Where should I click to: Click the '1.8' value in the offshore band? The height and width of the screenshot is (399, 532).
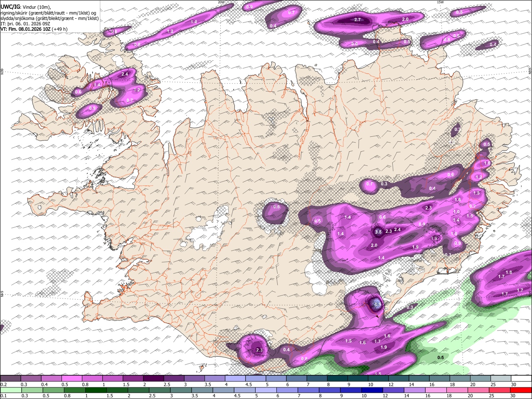[509, 272]
